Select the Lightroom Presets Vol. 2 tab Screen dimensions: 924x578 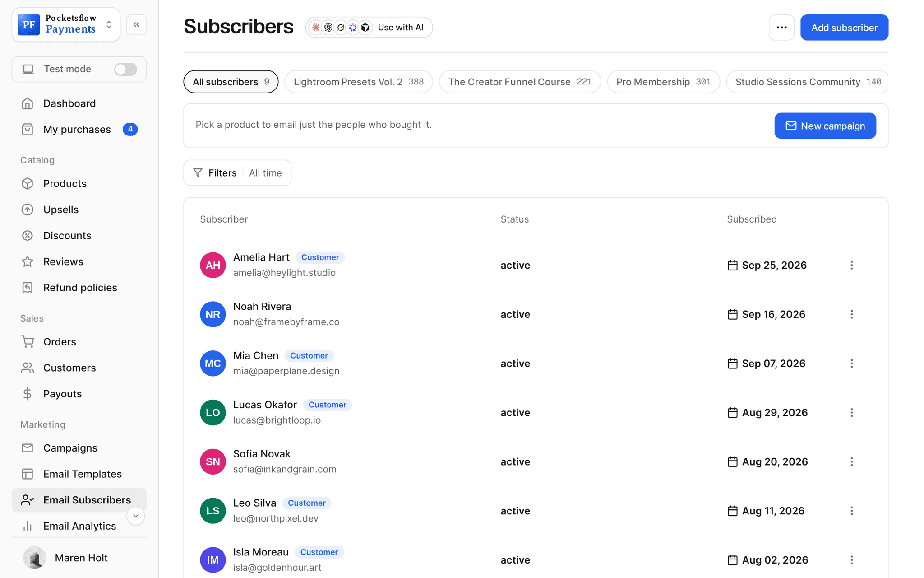[x=359, y=82]
